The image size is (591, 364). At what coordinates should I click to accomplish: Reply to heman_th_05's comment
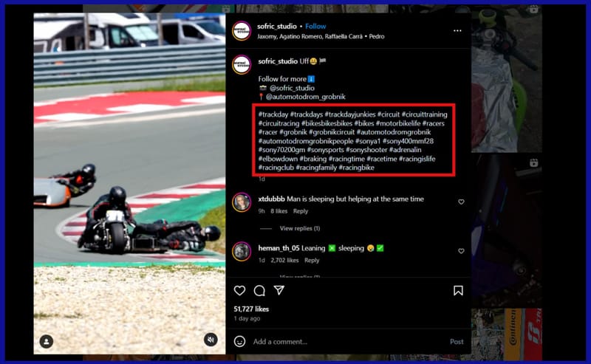pos(312,260)
